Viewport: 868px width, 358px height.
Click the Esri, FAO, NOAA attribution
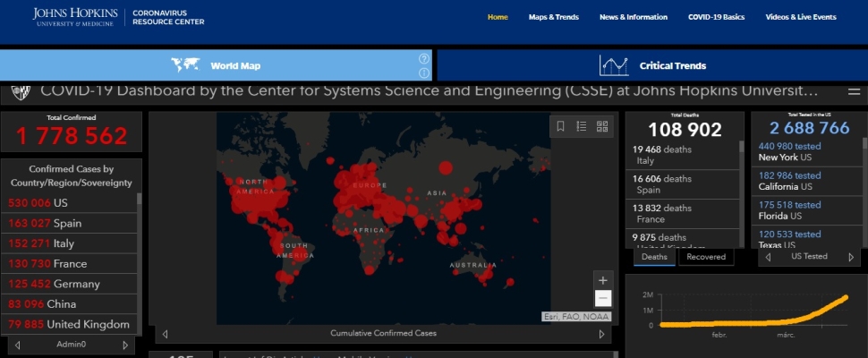[x=576, y=317]
